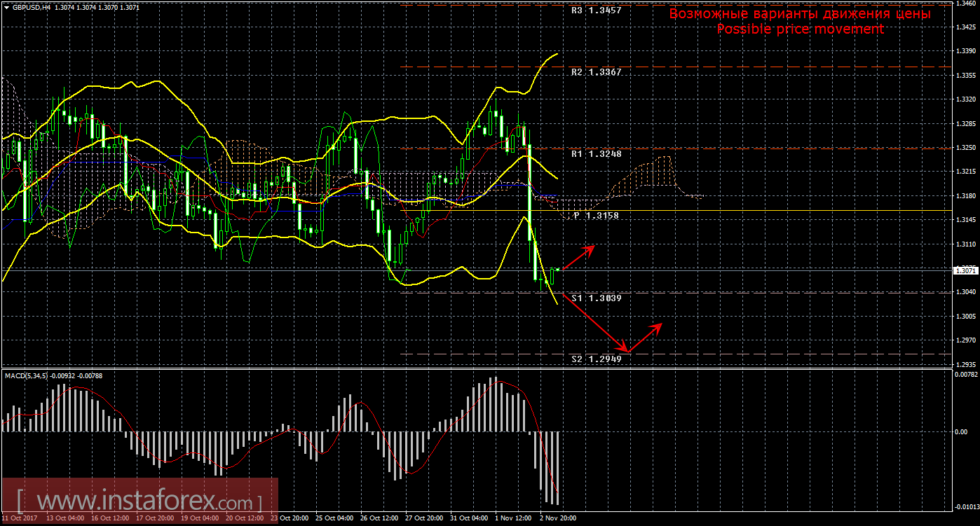Click the '31 Oct 04:00' time axis label
The height and width of the screenshot is (526, 980).
pyautogui.click(x=468, y=519)
